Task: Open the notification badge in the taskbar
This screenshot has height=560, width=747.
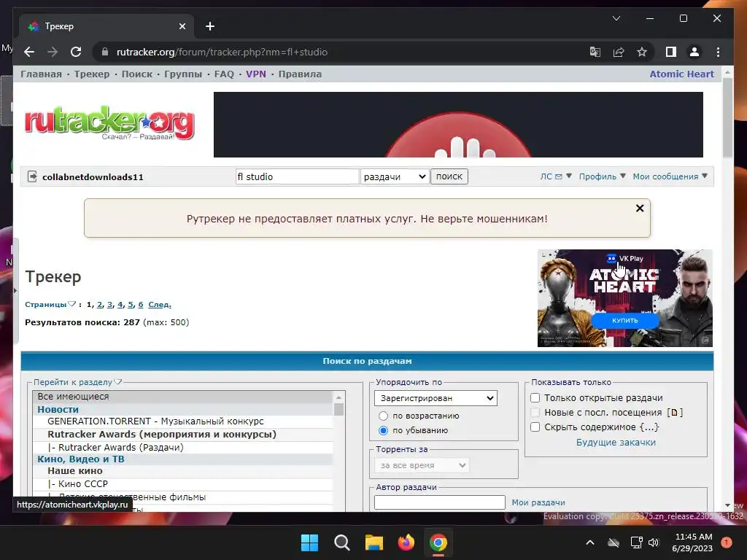Action: (726, 542)
